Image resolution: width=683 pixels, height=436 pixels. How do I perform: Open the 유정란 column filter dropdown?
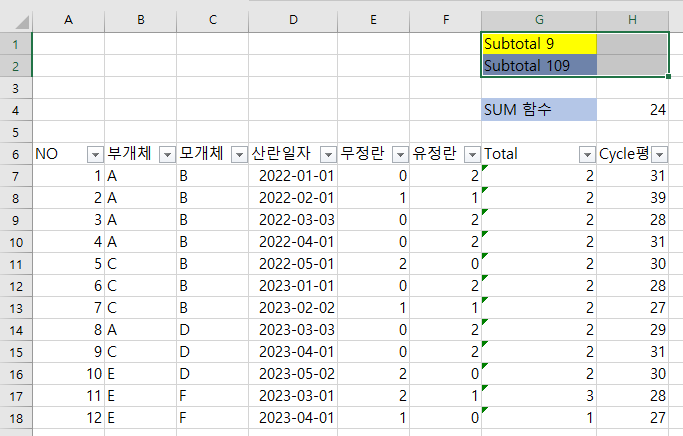[x=472, y=154]
